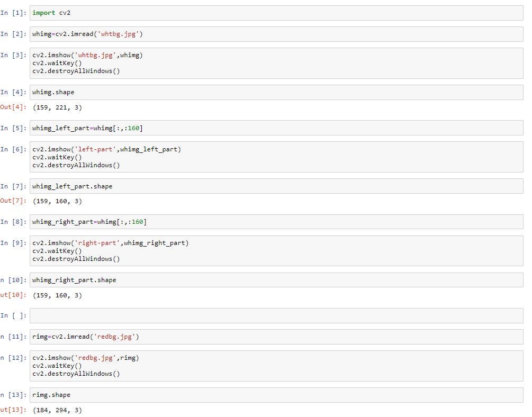Click the code cell containing 'import cv2'
The image size is (532, 417).
276,13
